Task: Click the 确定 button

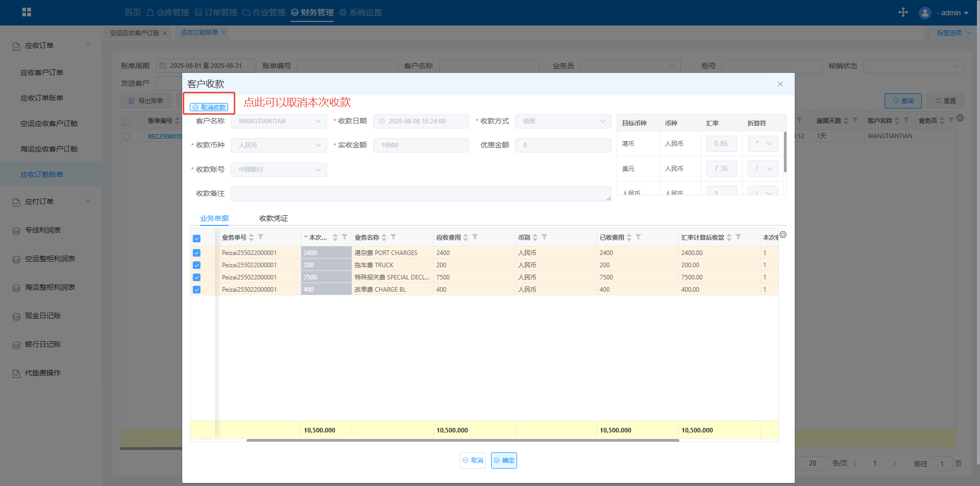Action: pyautogui.click(x=504, y=461)
